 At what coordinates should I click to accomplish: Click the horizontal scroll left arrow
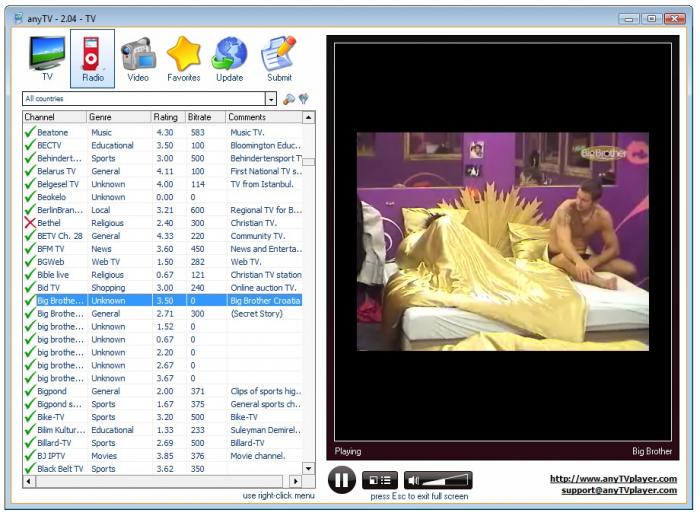pos(29,481)
